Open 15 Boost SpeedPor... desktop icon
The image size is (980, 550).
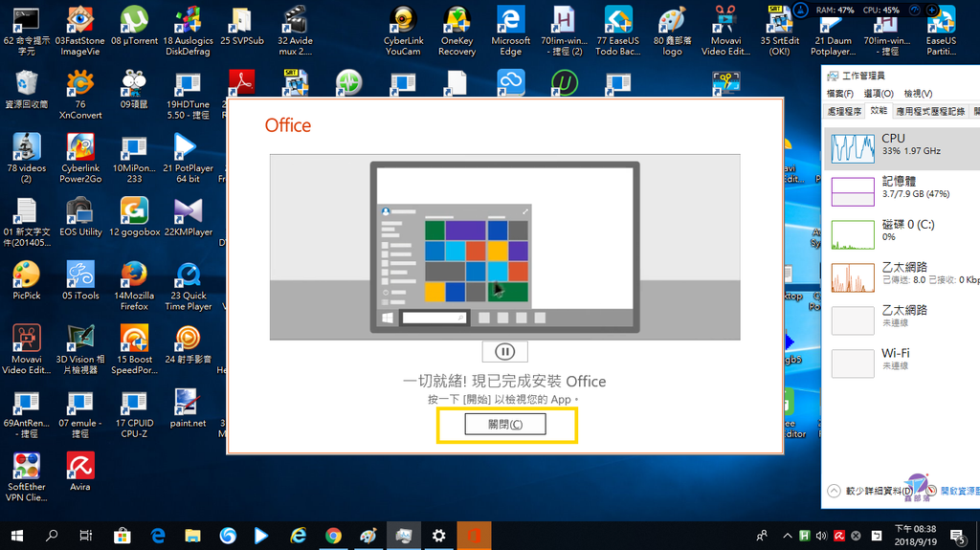coord(134,349)
